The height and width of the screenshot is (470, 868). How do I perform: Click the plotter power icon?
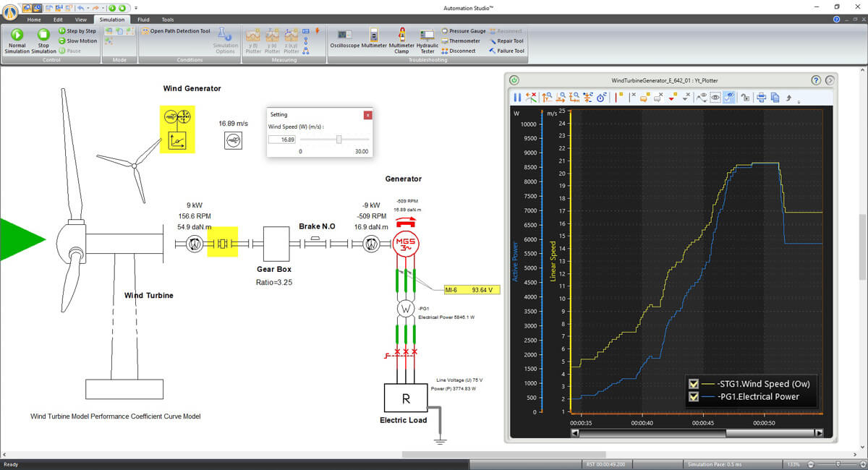click(x=514, y=80)
